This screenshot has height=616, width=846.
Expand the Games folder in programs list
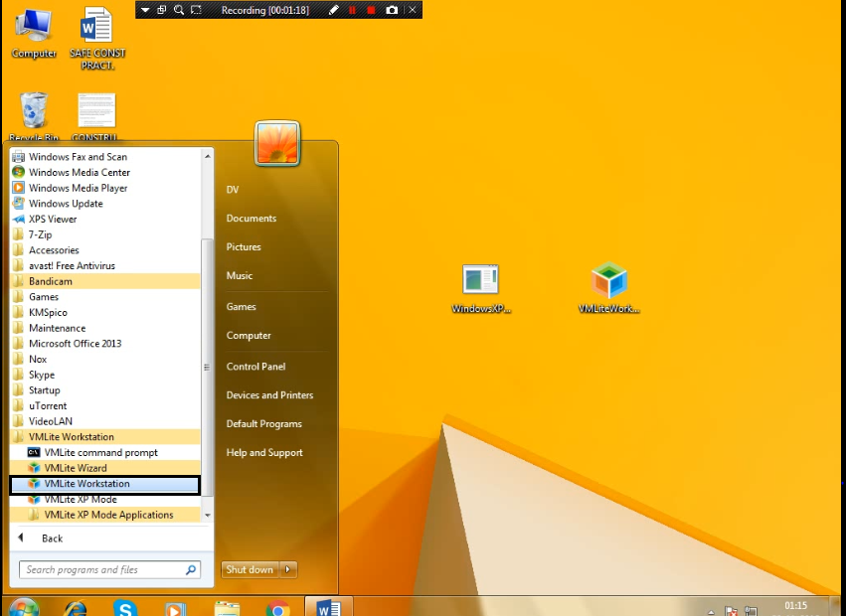(105, 297)
